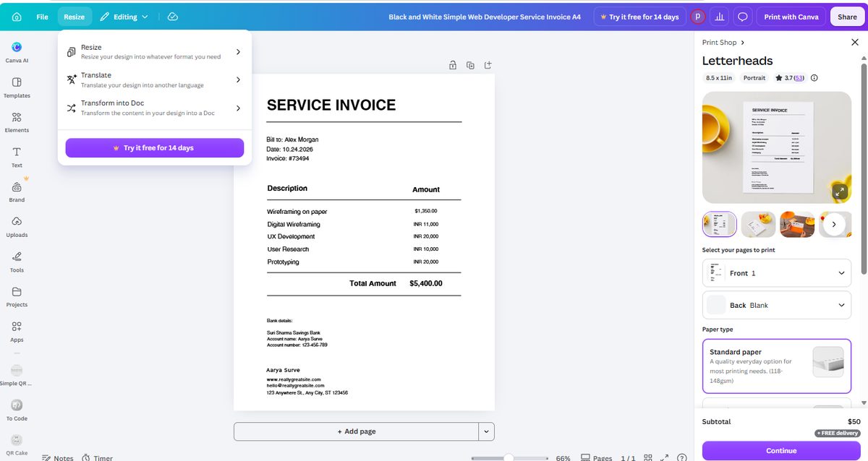
Task: Click the rating count link (53)
Action: coord(799,78)
